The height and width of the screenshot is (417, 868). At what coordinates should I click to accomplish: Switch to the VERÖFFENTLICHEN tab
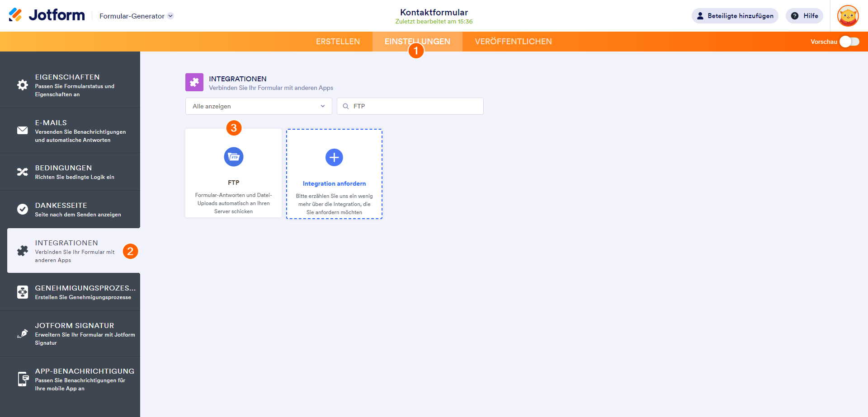tap(513, 42)
